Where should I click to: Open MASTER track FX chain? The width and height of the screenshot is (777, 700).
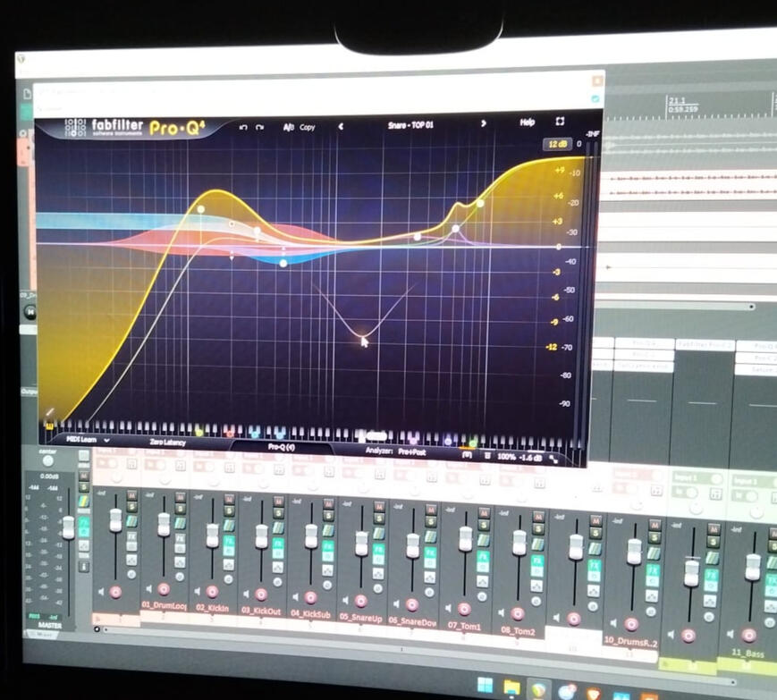(x=84, y=522)
